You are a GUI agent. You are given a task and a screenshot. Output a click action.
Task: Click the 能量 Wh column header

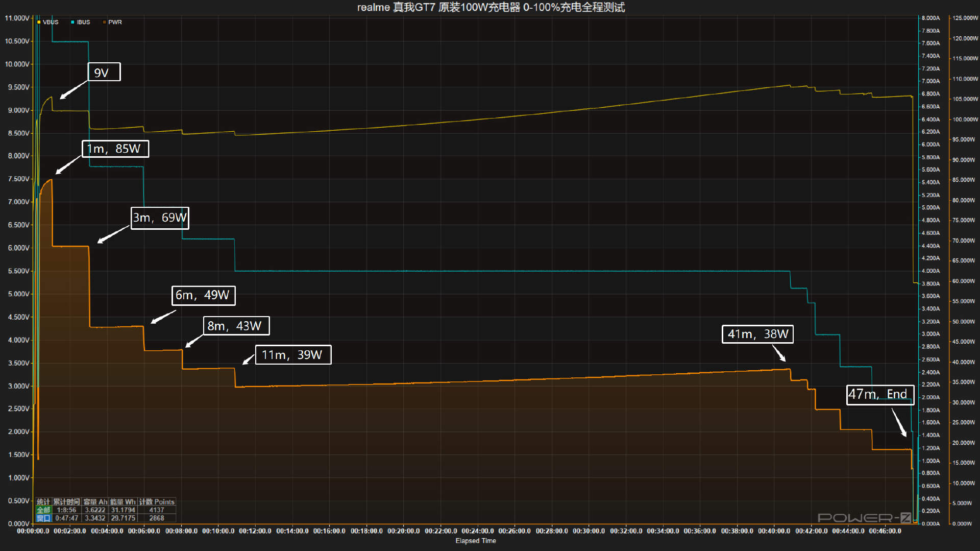coord(122,502)
